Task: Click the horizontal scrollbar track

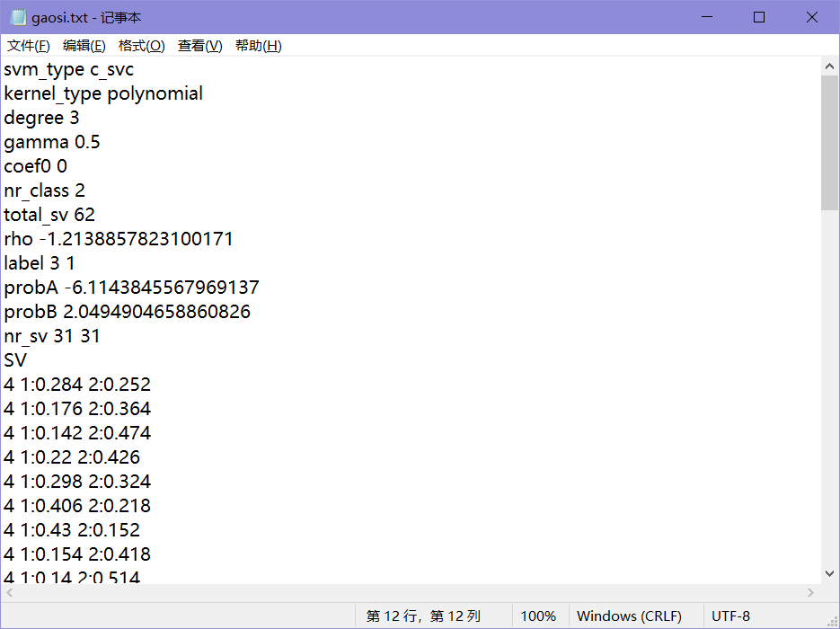Action: click(404, 592)
